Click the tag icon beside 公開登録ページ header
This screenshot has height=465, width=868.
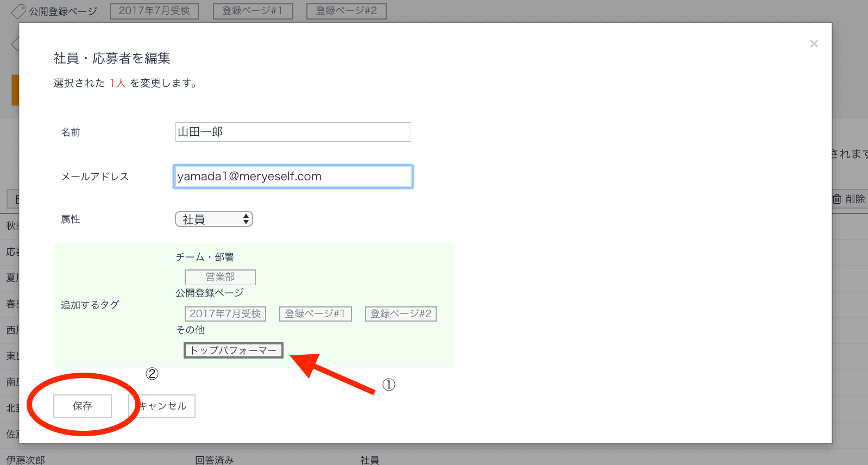point(18,11)
